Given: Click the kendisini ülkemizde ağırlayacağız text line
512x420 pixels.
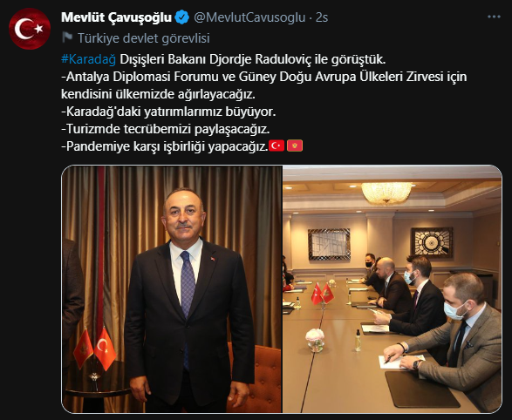Looking at the screenshot, I should [x=158, y=94].
